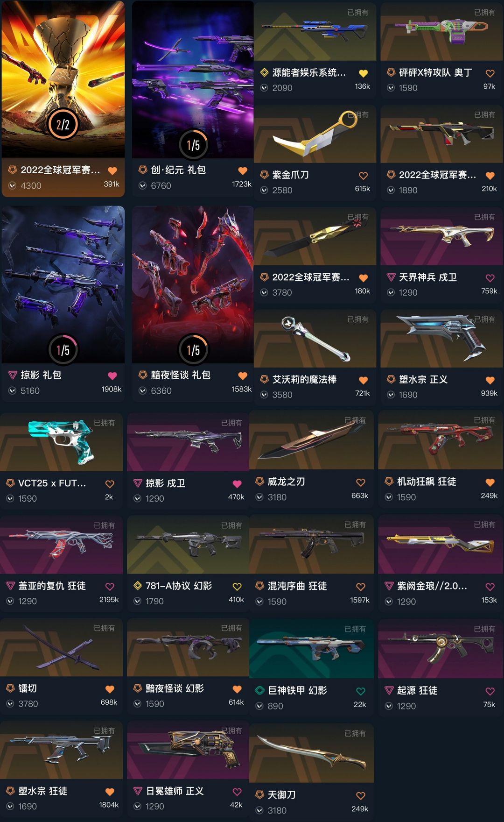Click the heart icon on 天御刀
Viewport: 504px width, 822px height.
coord(361,795)
